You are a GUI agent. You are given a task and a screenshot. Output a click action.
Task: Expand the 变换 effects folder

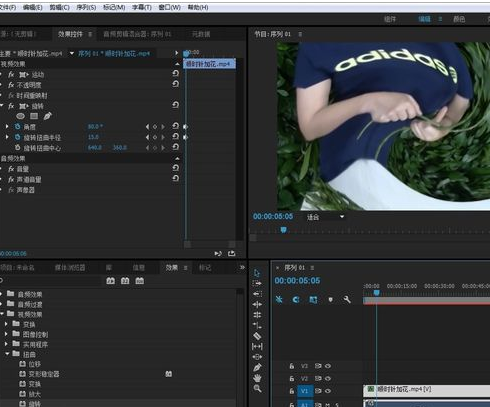[6, 324]
